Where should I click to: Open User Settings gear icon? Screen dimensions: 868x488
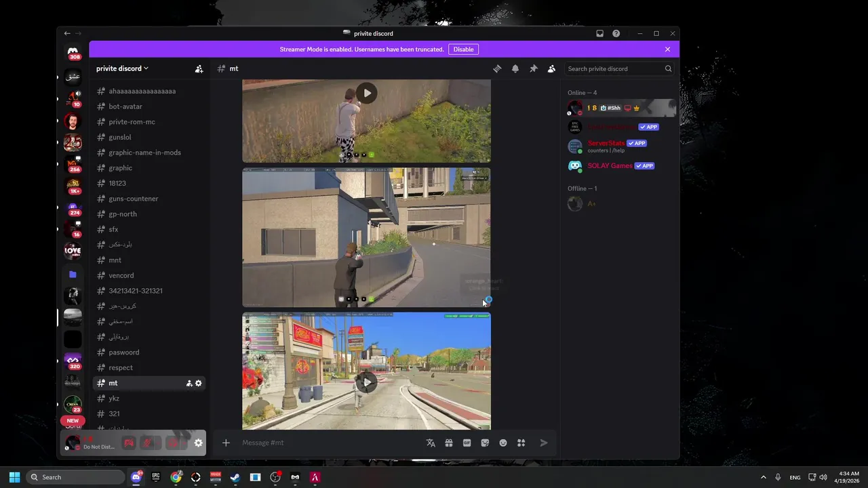tap(198, 443)
